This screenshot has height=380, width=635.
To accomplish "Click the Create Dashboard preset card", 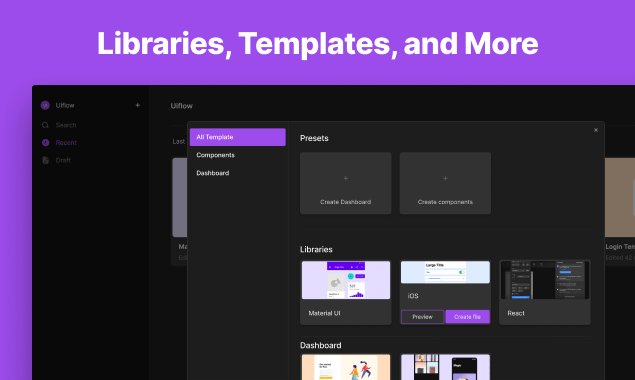I will tap(345, 183).
